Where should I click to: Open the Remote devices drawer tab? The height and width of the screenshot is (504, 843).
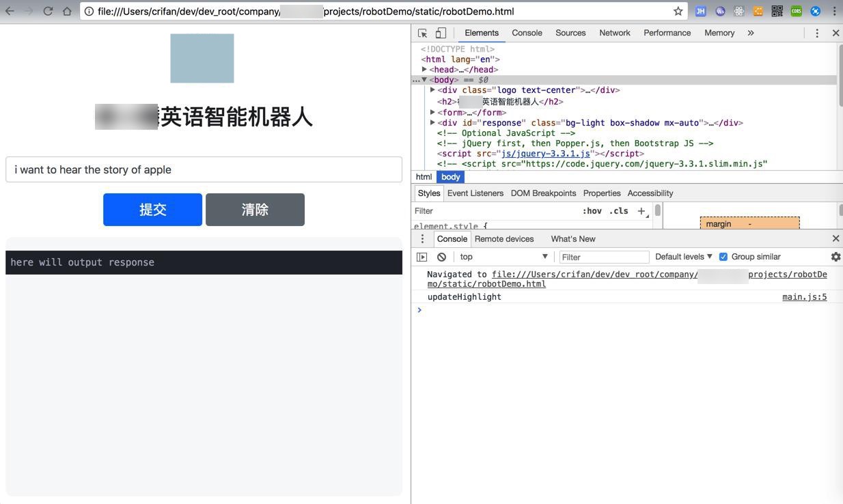click(x=504, y=239)
